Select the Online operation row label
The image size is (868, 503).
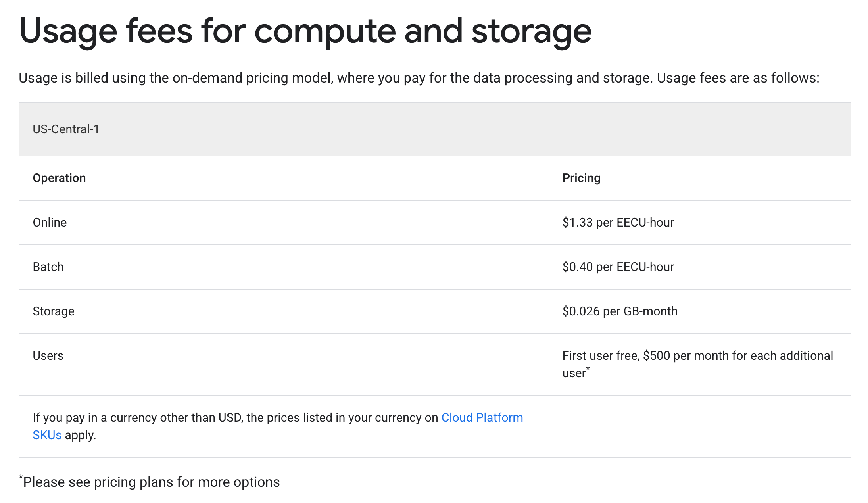click(x=50, y=223)
